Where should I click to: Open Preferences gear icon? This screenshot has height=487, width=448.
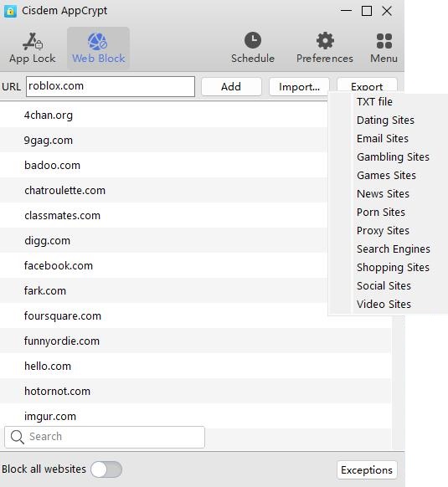click(x=325, y=41)
